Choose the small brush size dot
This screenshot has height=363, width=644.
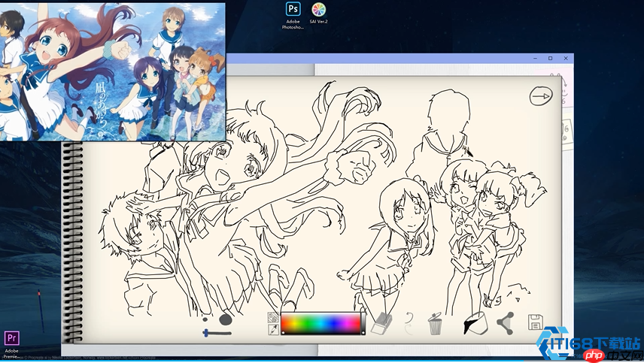tap(206, 319)
